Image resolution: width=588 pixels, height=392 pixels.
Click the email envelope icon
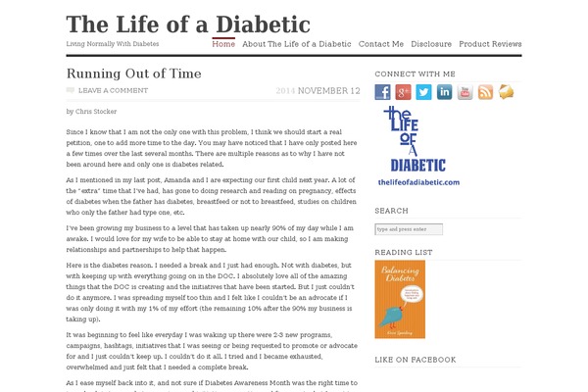(507, 92)
